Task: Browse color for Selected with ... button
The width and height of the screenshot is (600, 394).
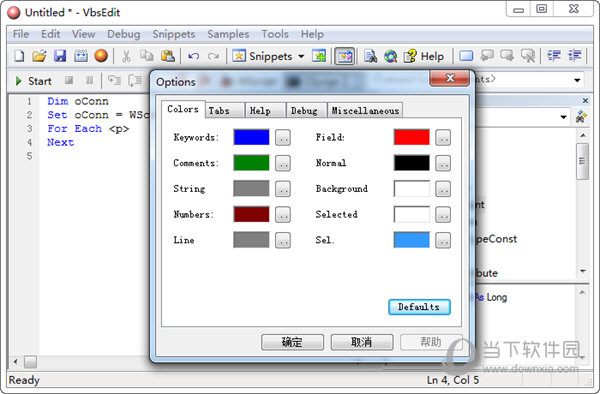Action: click(443, 215)
